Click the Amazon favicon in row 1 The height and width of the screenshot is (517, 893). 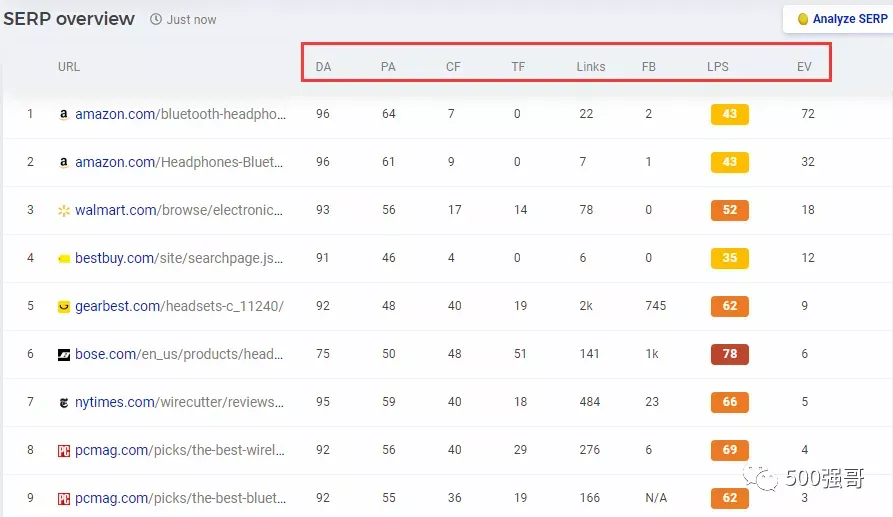(64, 114)
